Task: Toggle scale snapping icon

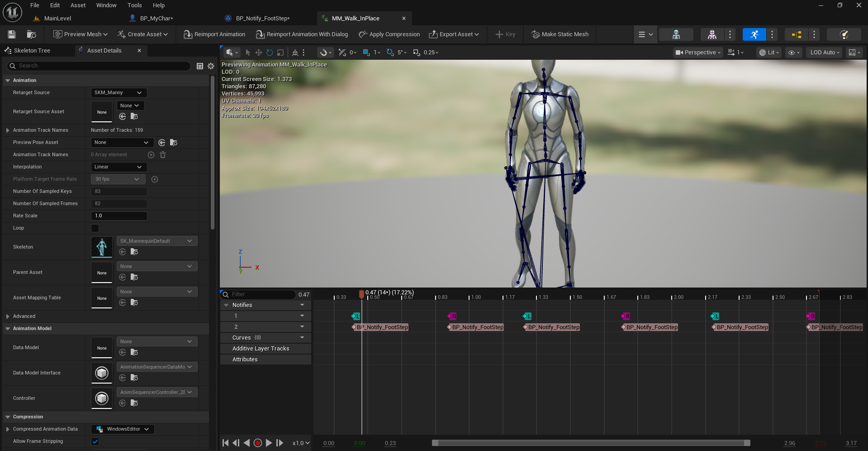Action: coord(417,53)
